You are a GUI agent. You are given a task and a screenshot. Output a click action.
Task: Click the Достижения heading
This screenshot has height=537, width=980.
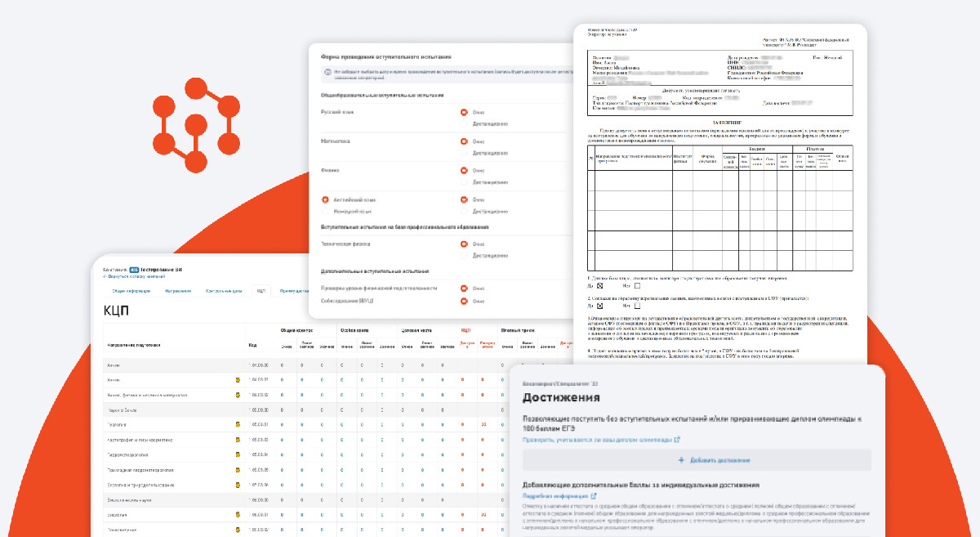pos(561,397)
